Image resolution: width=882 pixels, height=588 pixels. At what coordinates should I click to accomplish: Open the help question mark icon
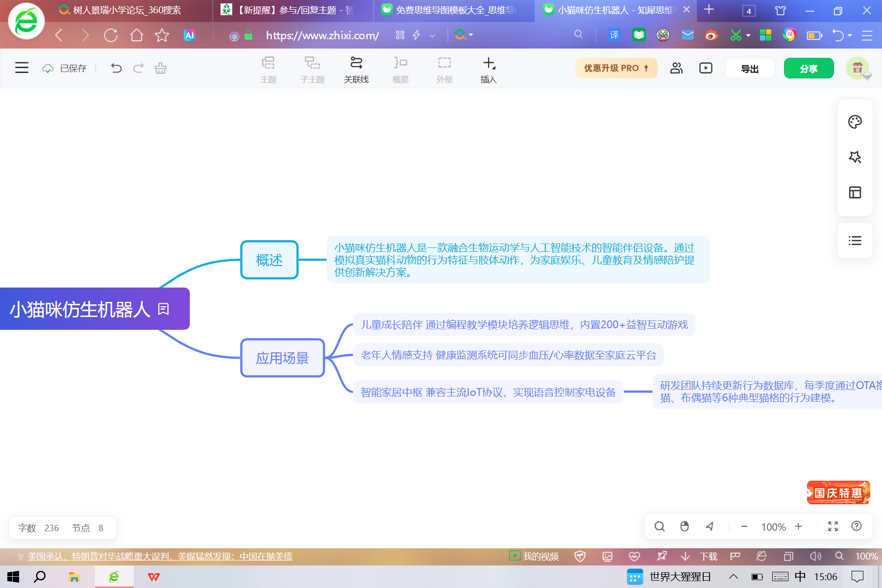coord(857,526)
